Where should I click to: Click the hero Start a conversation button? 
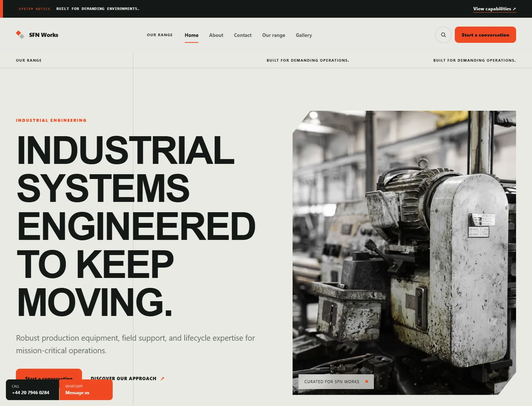pyautogui.click(x=49, y=374)
